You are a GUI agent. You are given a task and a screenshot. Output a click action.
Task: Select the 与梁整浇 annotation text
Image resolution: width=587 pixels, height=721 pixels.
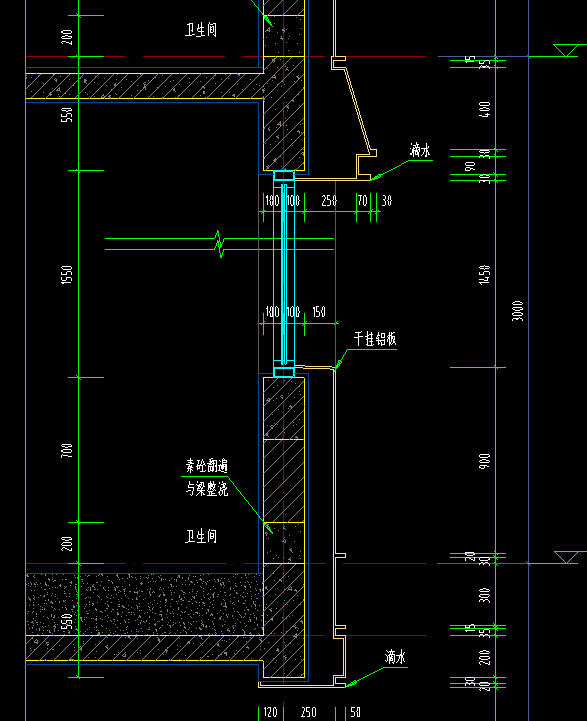pyautogui.click(x=206, y=489)
